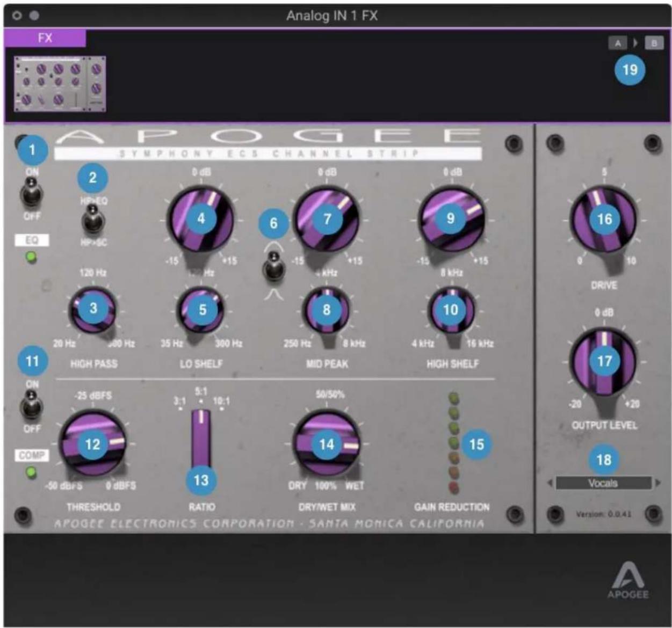Go to previous preset with left arrow

tap(550, 483)
